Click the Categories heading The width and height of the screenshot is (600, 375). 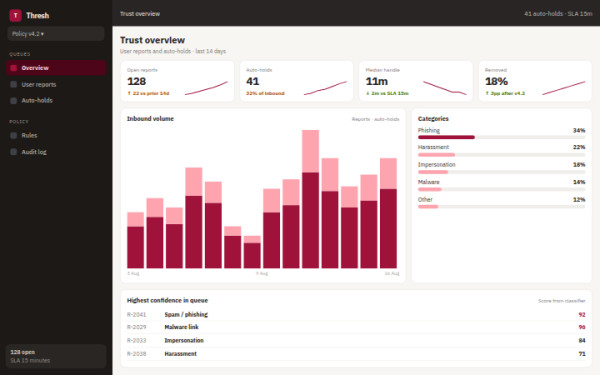(433, 119)
